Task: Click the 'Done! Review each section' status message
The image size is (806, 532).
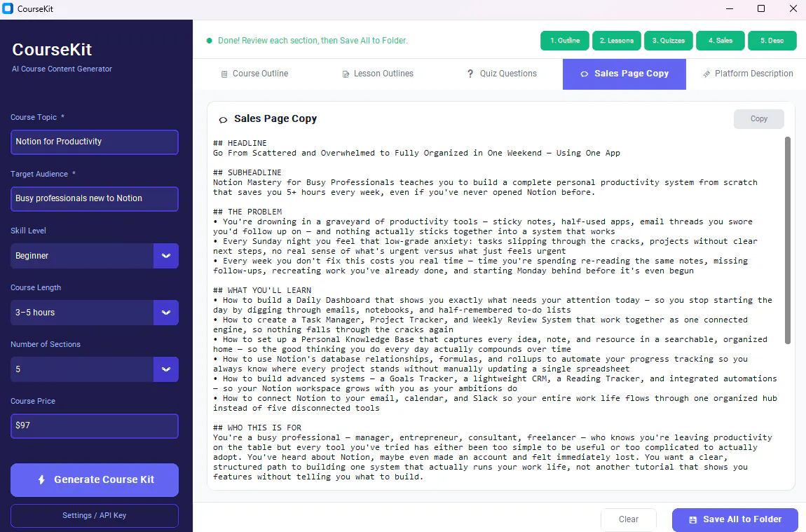Action: tap(313, 41)
